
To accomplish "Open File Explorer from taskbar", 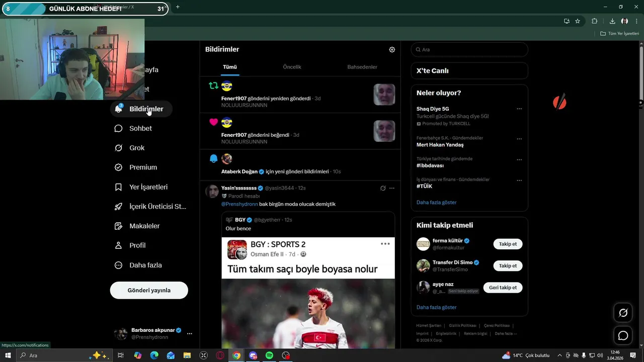I will pyautogui.click(x=187, y=355).
